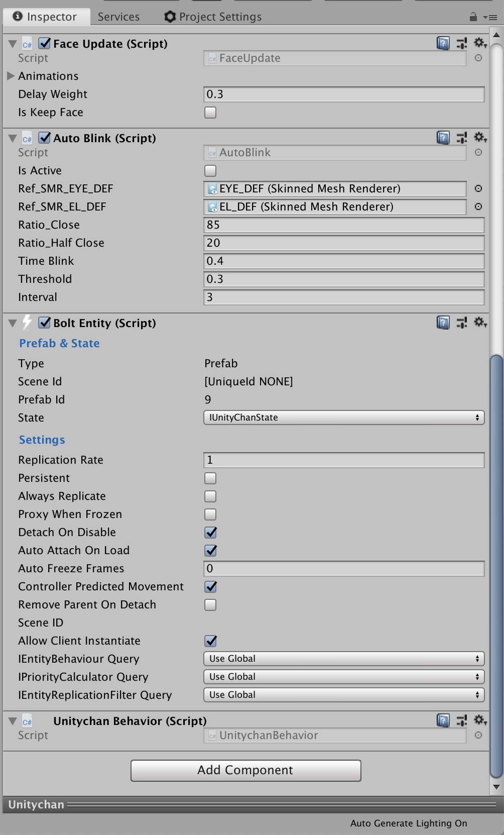Expand the Animations array foldout
The height and width of the screenshot is (835, 504).
[11, 76]
